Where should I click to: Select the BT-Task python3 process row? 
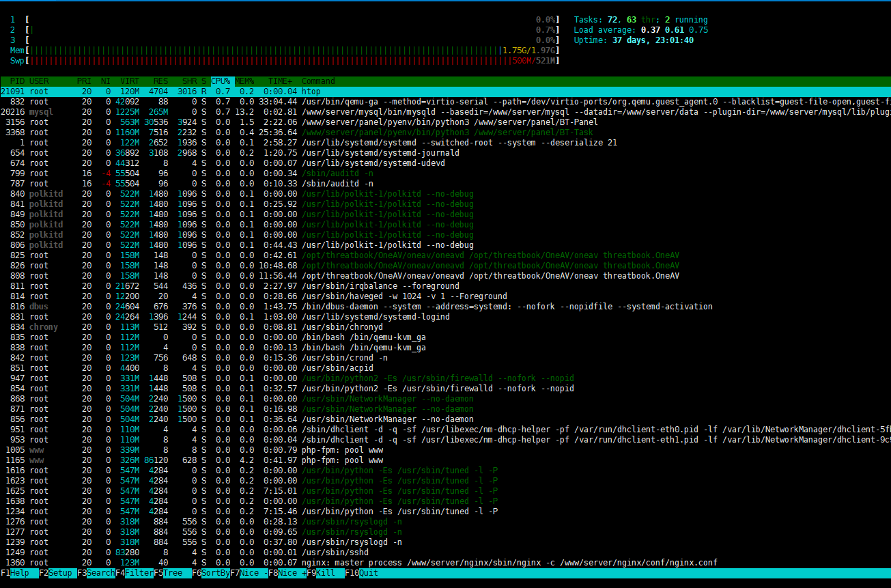[x=445, y=132]
